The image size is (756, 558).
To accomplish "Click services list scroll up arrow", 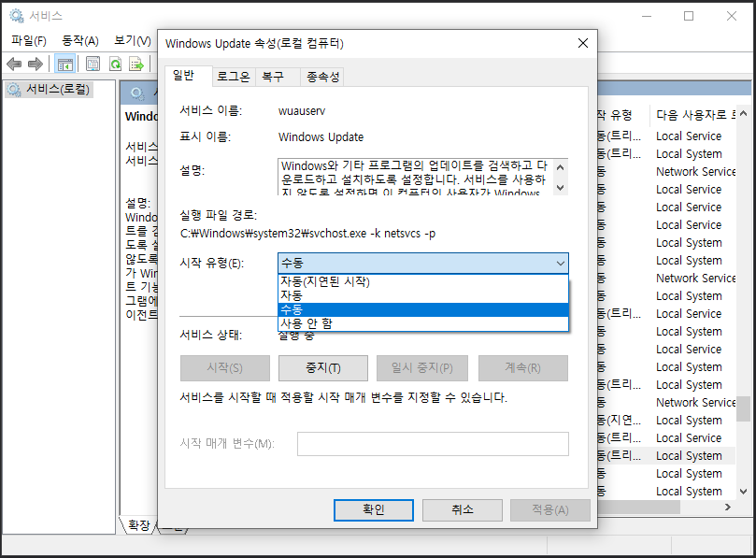I will (x=744, y=114).
